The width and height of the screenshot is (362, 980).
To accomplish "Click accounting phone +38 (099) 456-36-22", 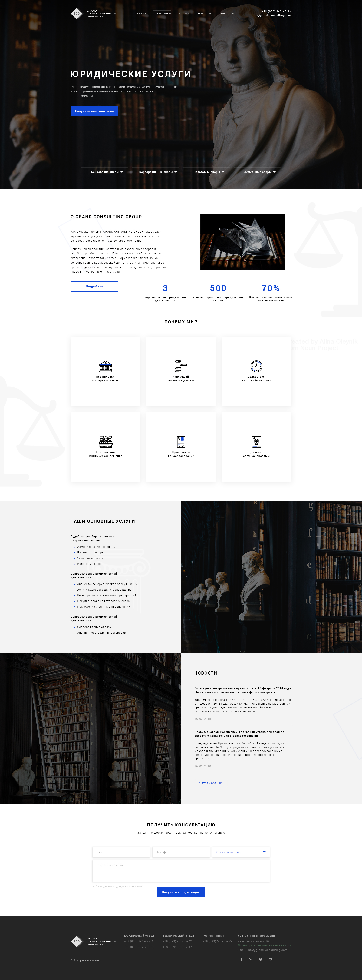I will pyautogui.click(x=177, y=941).
